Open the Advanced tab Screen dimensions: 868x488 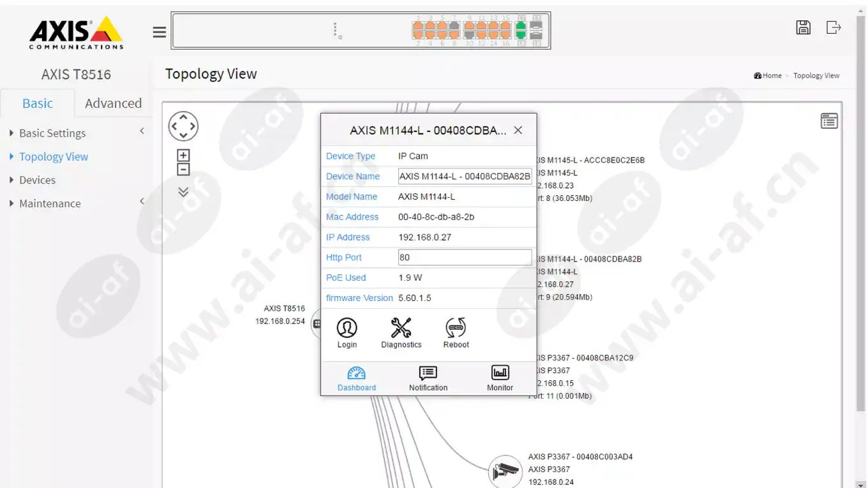(113, 103)
